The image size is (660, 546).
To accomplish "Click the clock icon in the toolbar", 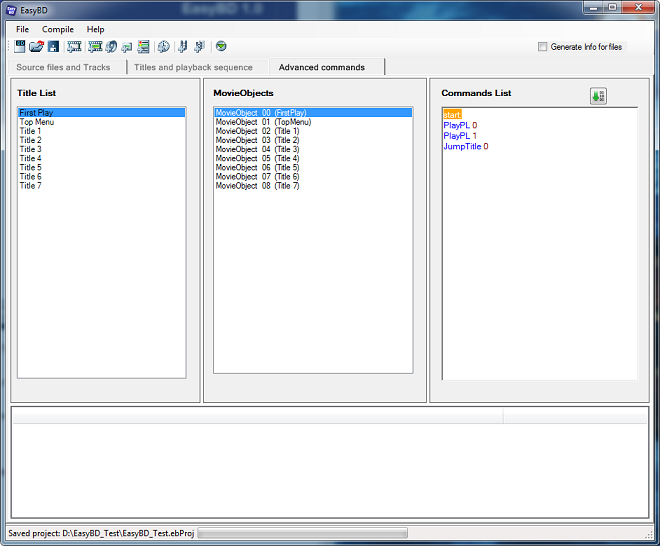I will tap(163, 47).
